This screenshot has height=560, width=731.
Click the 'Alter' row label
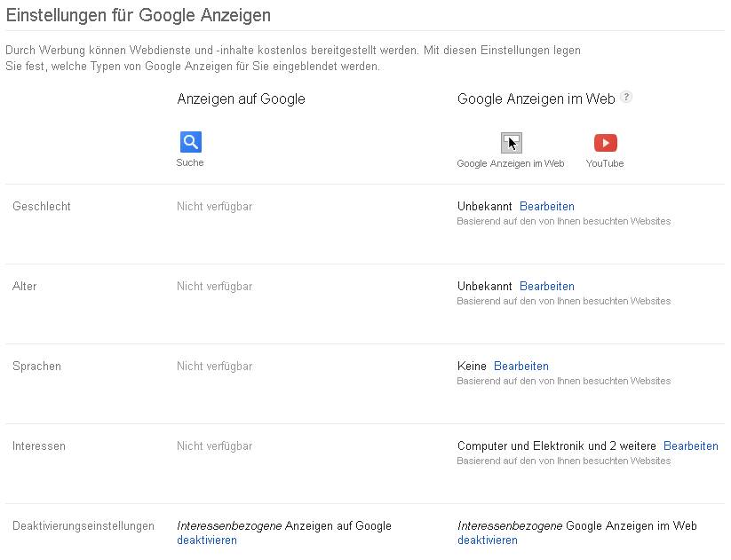point(24,286)
